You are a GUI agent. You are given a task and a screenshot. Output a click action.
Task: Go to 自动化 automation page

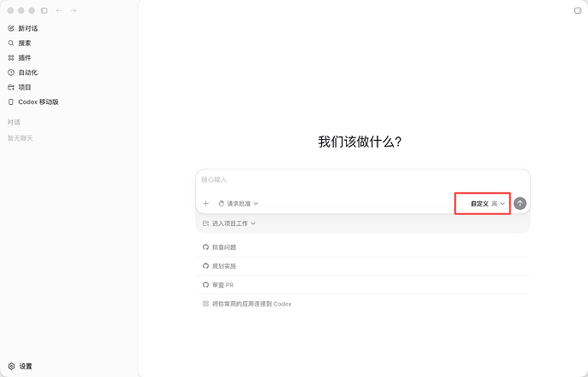(28, 72)
